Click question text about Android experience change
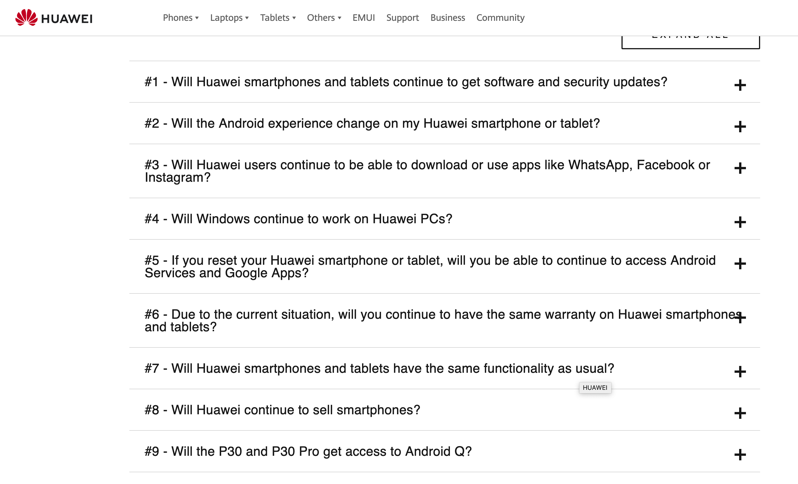This screenshot has height=484, width=798. (x=372, y=124)
